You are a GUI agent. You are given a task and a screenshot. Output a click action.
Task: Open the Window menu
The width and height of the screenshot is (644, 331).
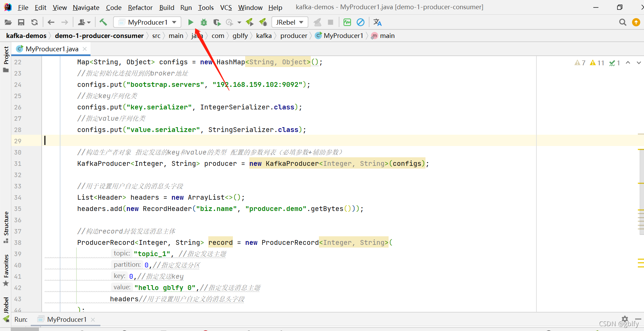pos(250,7)
